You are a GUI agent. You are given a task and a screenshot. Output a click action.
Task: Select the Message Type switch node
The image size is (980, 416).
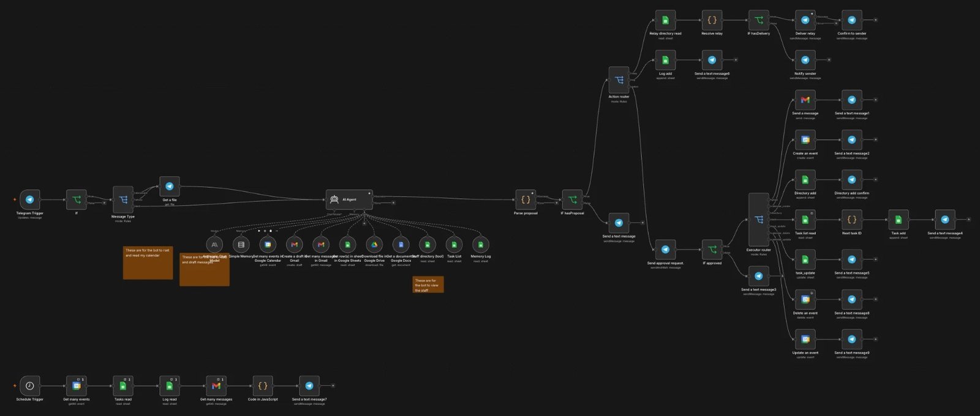pyautogui.click(x=123, y=199)
